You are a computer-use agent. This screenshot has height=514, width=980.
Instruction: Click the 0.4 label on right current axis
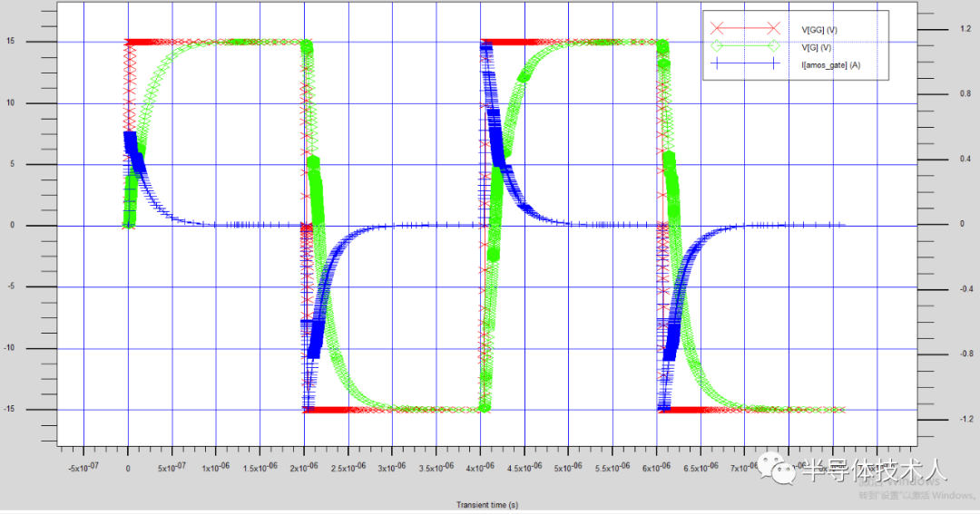(965, 159)
